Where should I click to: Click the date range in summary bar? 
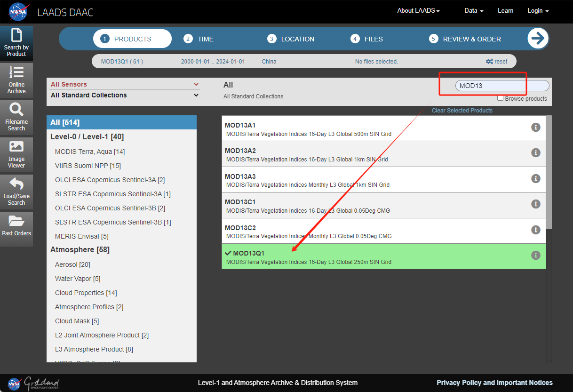pyautogui.click(x=213, y=62)
